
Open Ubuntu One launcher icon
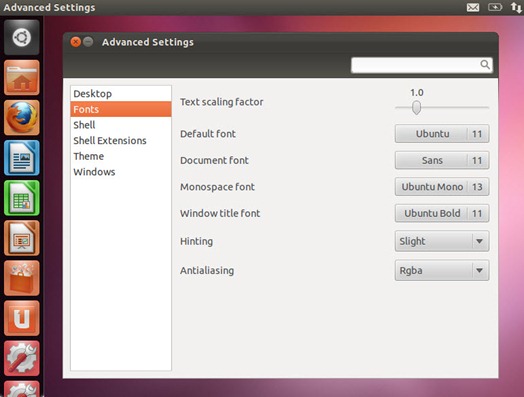pyautogui.click(x=22, y=318)
